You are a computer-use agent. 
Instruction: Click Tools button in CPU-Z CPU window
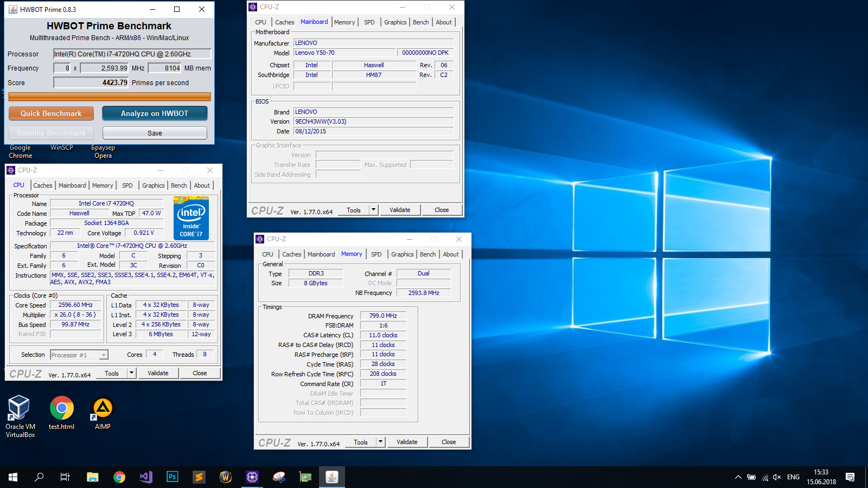(112, 373)
